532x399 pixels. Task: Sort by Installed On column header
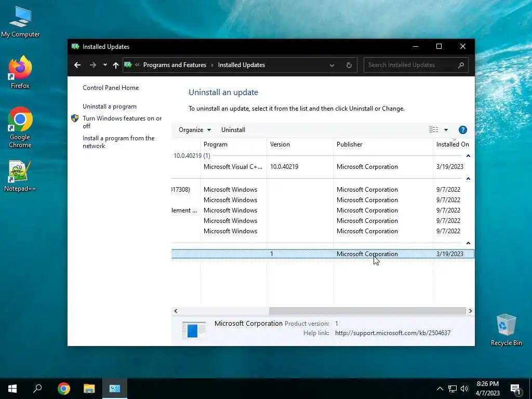click(x=454, y=144)
